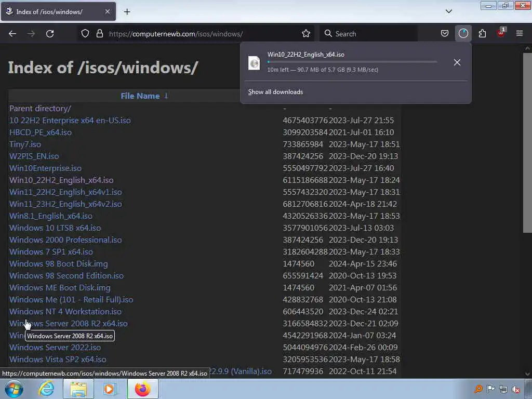The height and width of the screenshot is (399, 532).
Task: Download Windows 98 Second Edition.iso
Action: pos(66,275)
